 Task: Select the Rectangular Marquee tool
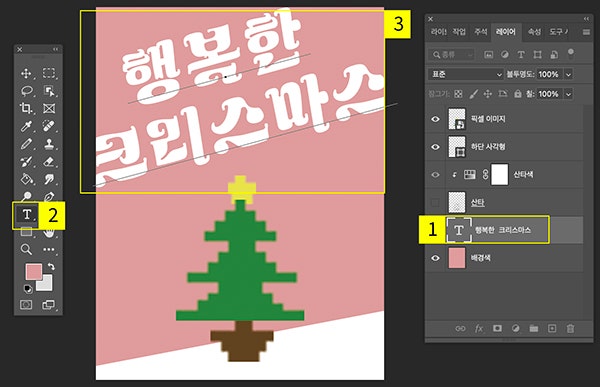point(49,73)
